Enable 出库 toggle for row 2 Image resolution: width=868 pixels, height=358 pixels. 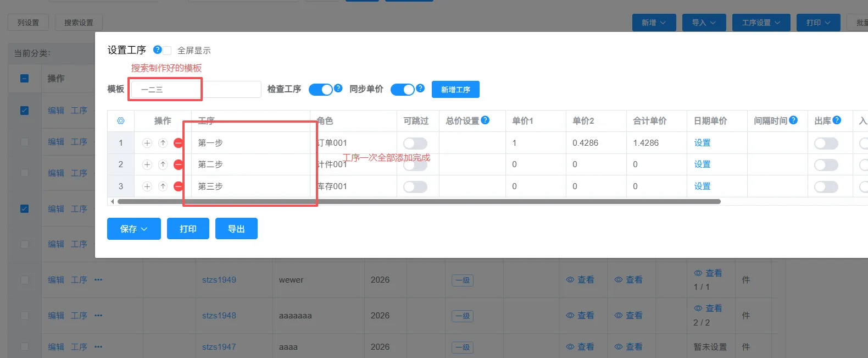coord(826,165)
